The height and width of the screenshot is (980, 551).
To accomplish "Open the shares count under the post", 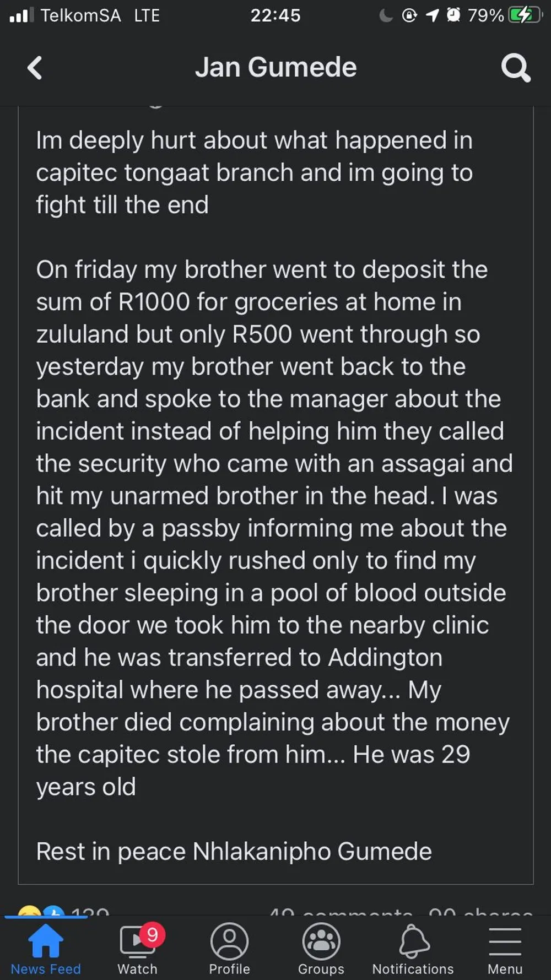I will (x=480, y=912).
